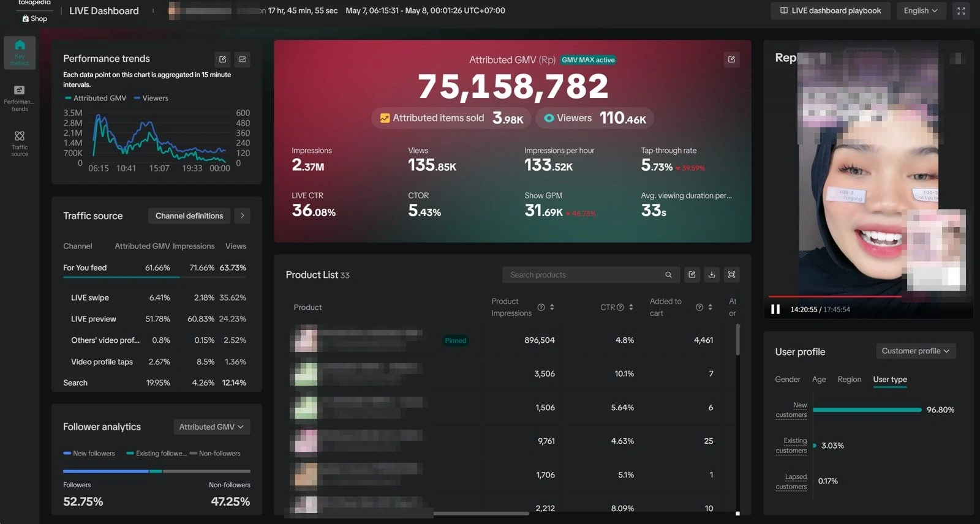This screenshot has width=980, height=524.
Task: Click LIVE CTR 36.08% metric
Action: click(x=314, y=205)
